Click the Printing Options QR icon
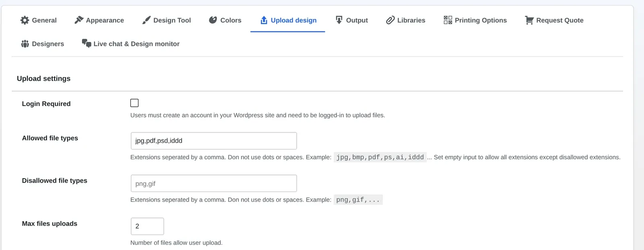Image resolution: width=644 pixels, height=250 pixels. pyautogui.click(x=448, y=20)
